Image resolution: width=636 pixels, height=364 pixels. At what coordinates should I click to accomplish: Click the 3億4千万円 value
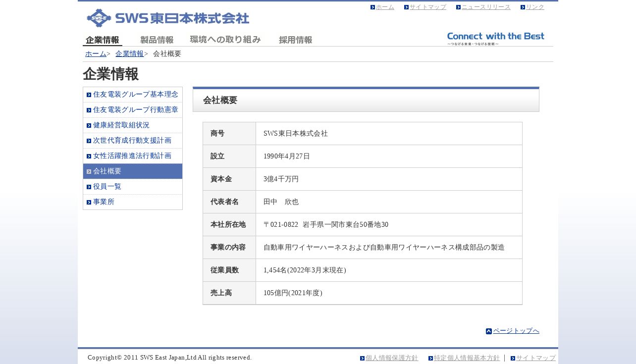tap(281, 179)
